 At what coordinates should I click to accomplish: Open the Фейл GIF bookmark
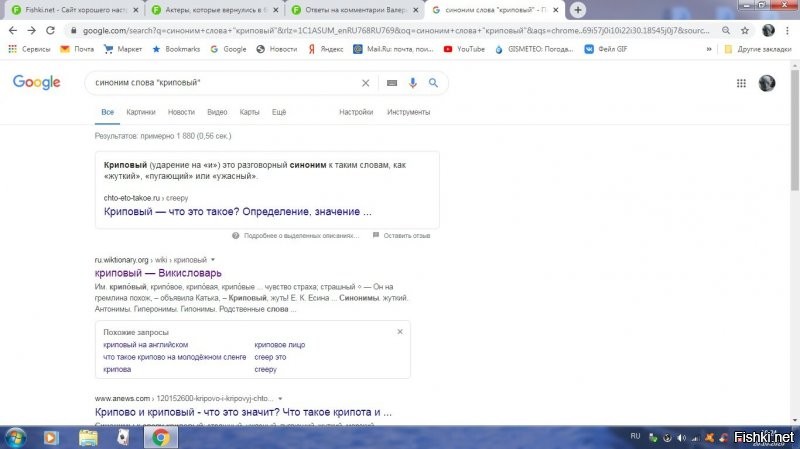tap(606, 49)
